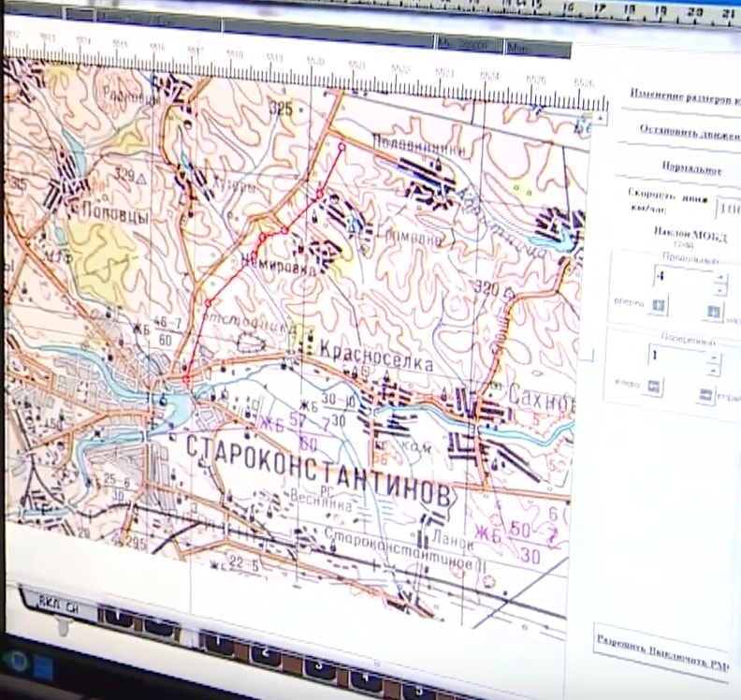
Task: Open Изменение размеров option
Action: [684, 96]
